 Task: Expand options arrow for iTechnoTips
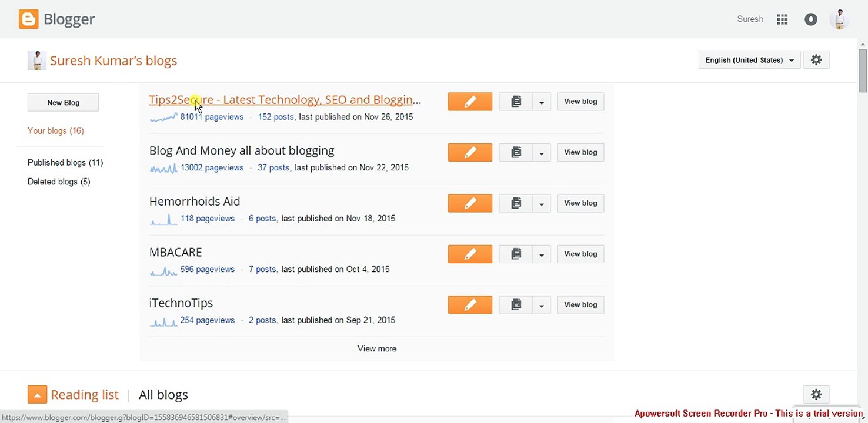(541, 305)
